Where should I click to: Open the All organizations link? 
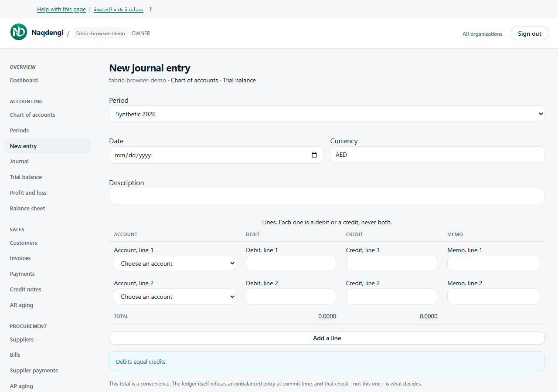pos(483,34)
